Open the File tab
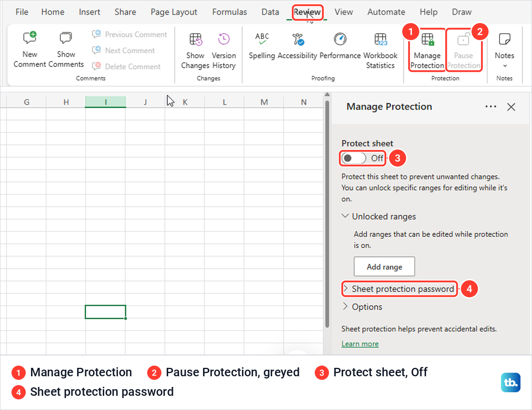The width and height of the screenshot is (532, 410). point(22,12)
